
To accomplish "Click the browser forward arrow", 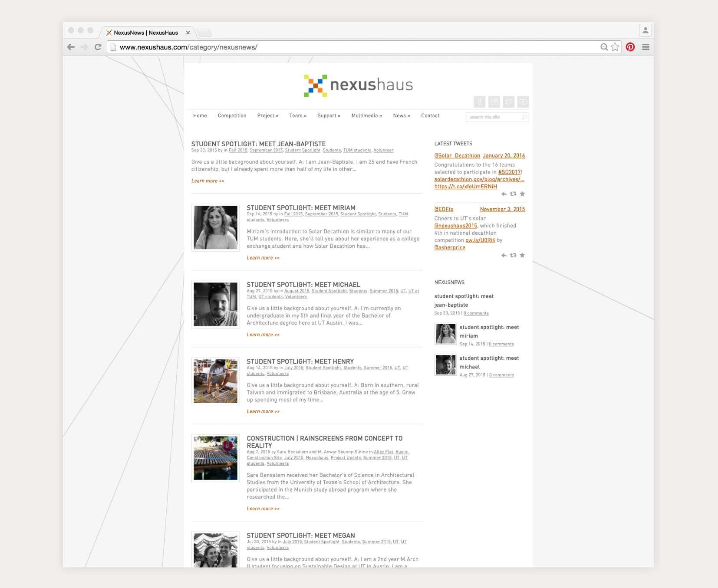I will (x=84, y=47).
